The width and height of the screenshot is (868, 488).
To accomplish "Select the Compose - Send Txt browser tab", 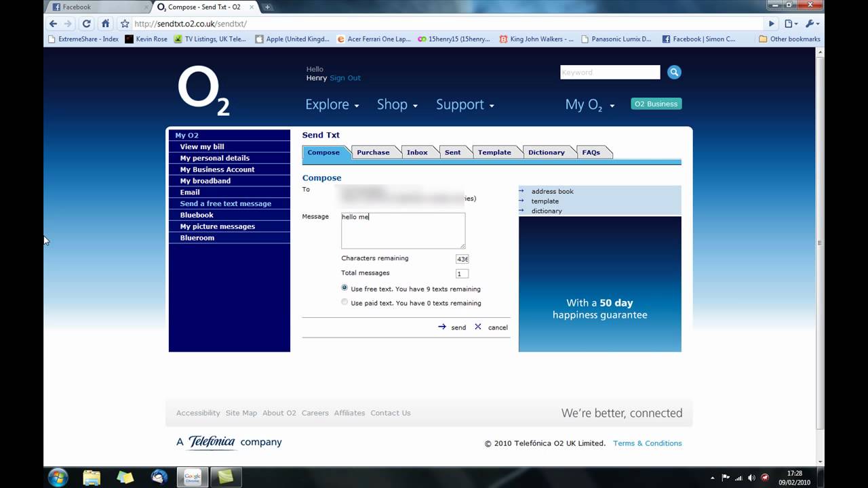I will [204, 7].
